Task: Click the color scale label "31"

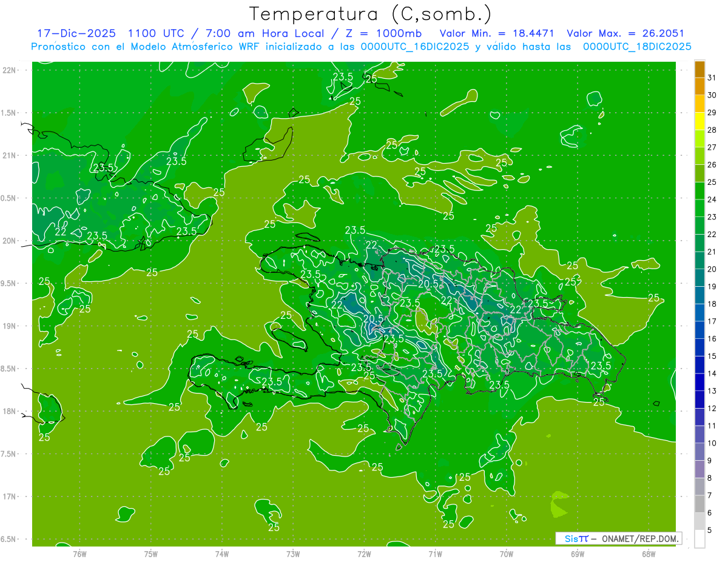Action: pyautogui.click(x=712, y=78)
